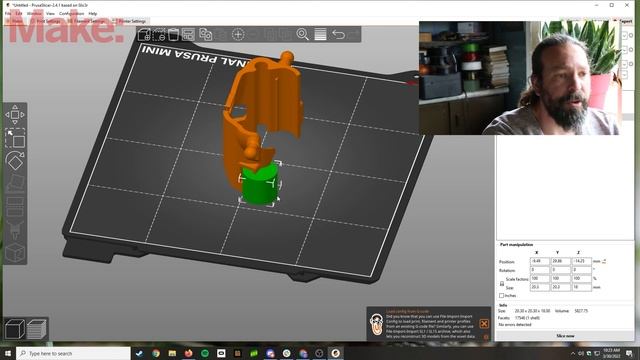
Task: Click the Slice now button
Action: click(x=565, y=336)
